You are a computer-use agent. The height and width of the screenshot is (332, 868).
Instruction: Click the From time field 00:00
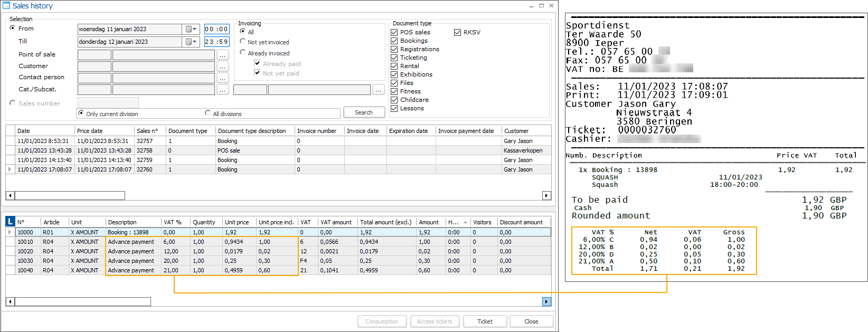point(216,29)
